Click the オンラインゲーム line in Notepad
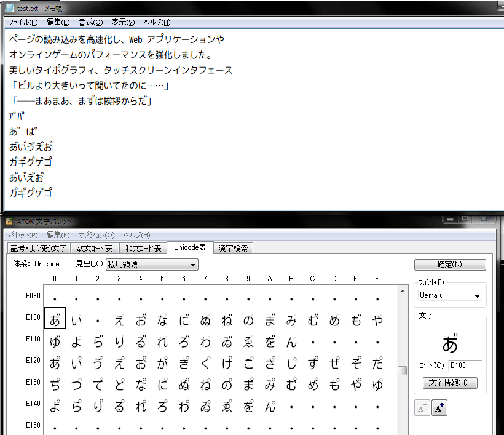 110,54
